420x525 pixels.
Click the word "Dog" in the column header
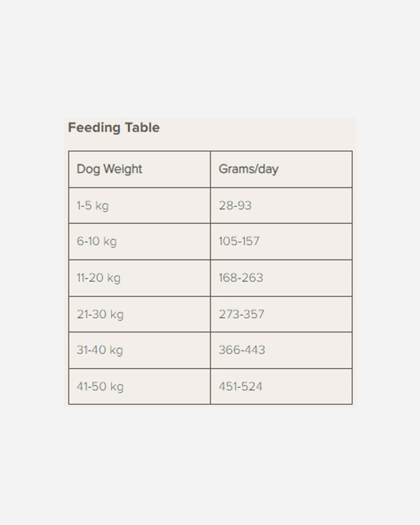(87, 169)
